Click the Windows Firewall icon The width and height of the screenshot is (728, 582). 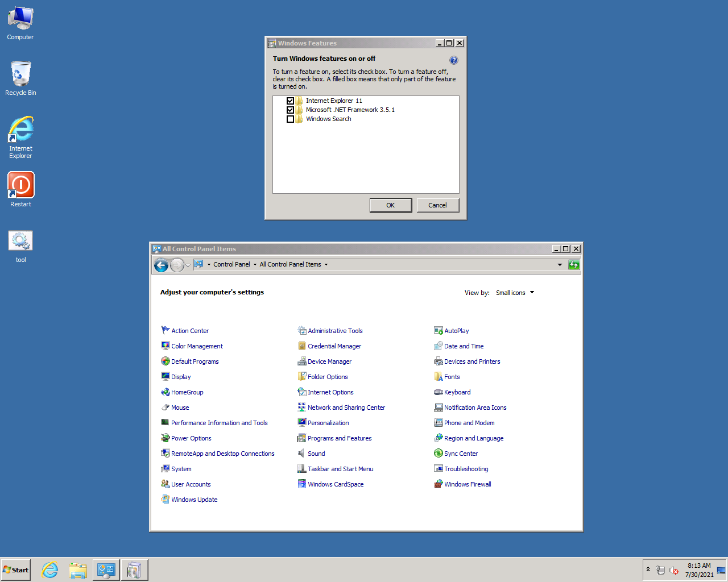tap(439, 484)
